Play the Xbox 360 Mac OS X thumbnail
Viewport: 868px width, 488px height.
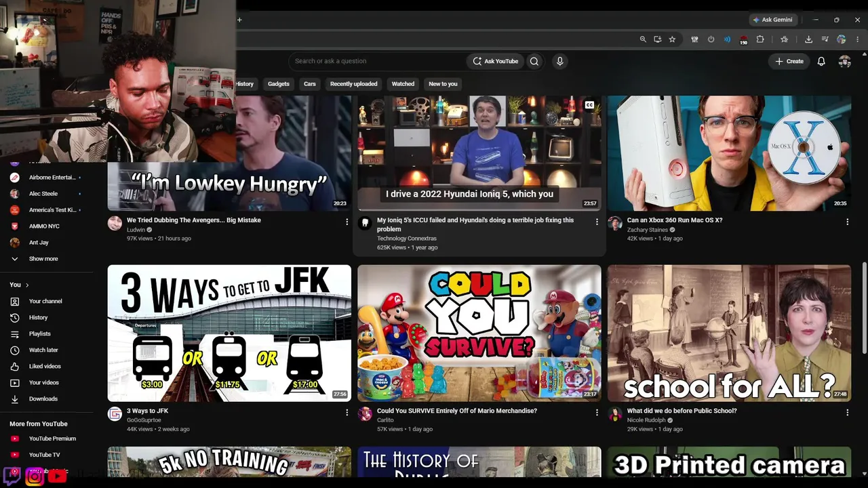tap(729, 153)
